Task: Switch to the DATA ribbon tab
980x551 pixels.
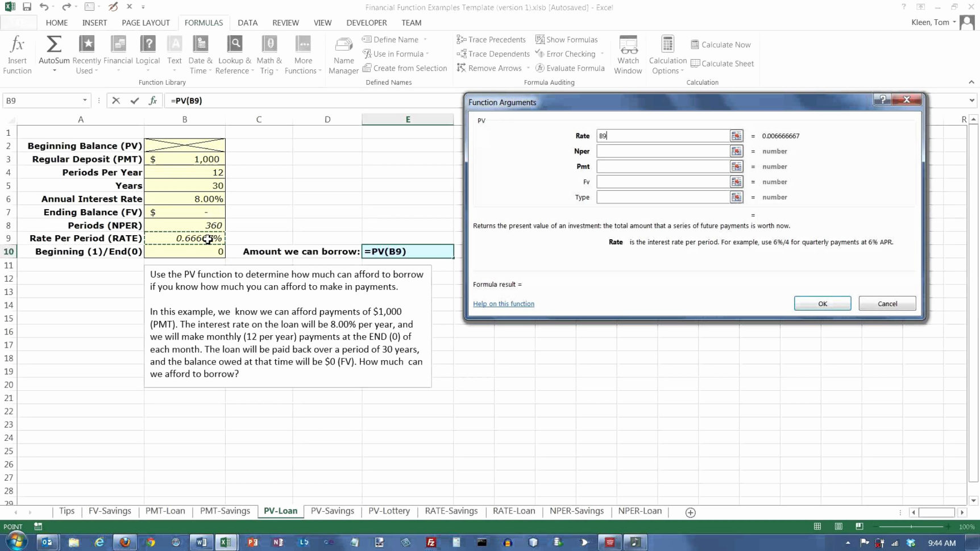Action: [x=247, y=23]
